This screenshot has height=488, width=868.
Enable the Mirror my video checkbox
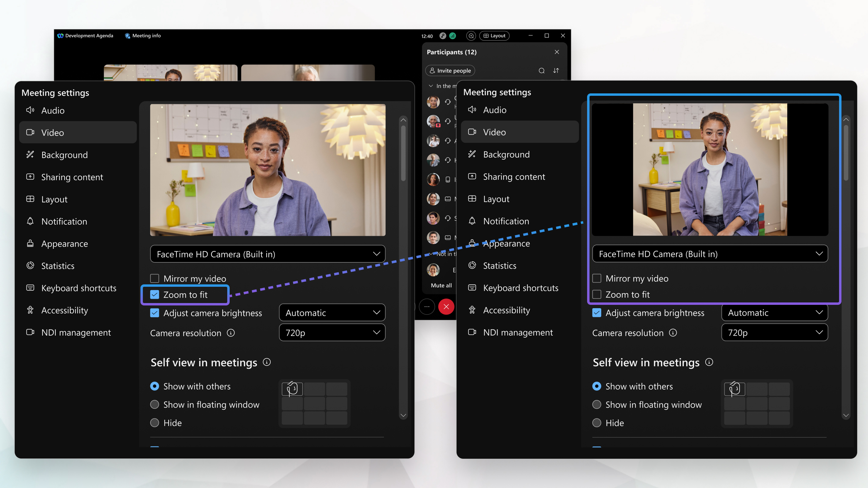(155, 278)
